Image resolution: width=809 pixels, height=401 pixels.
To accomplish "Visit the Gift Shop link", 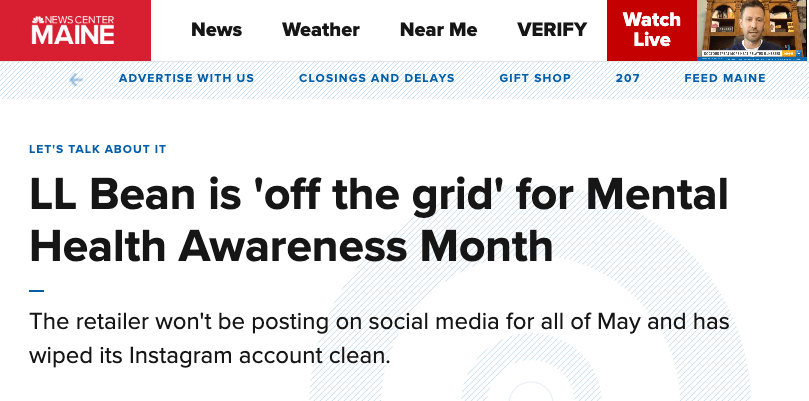I will coord(535,78).
